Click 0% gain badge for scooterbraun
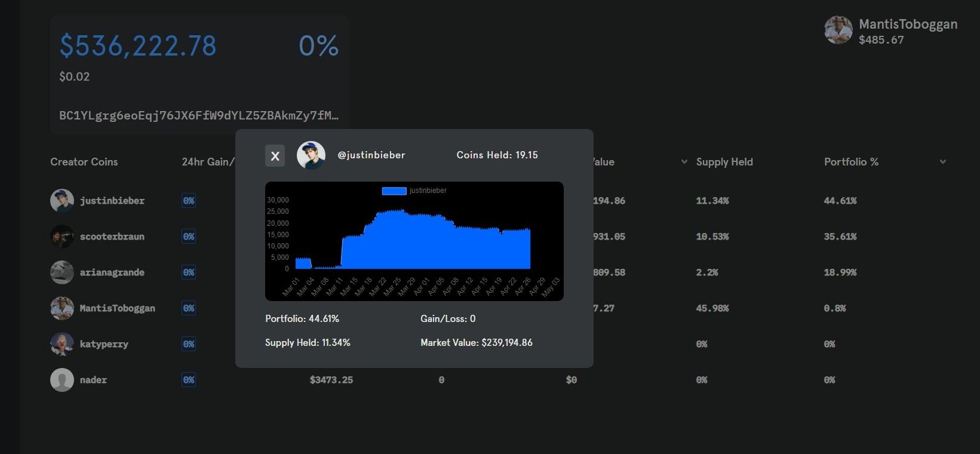The width and height of the screenshot is (980, 454). (189, 237)
